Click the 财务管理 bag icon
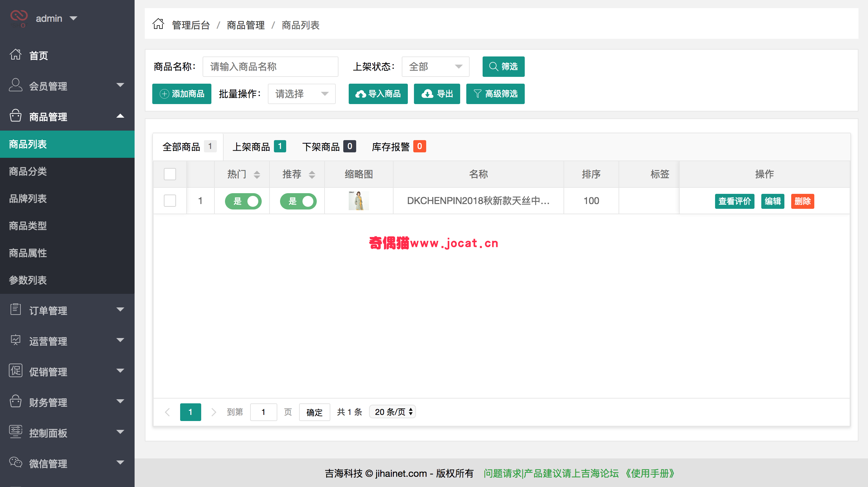Viewport: 868px width, 487px height. (x=16, y=401)
